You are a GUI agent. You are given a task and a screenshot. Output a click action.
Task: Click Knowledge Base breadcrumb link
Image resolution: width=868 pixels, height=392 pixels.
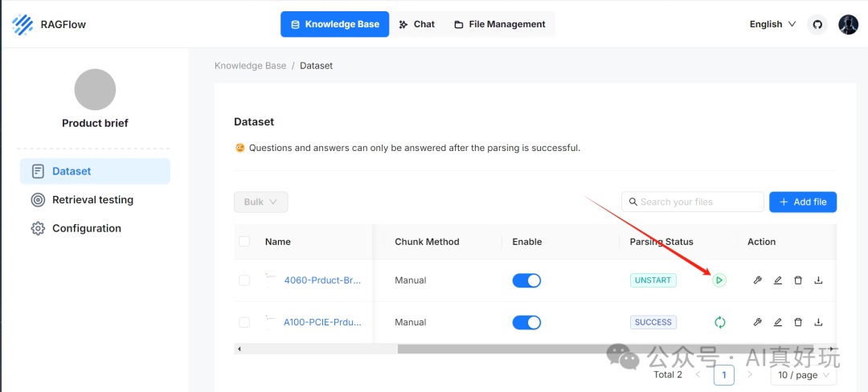click(x=250, y=66)
